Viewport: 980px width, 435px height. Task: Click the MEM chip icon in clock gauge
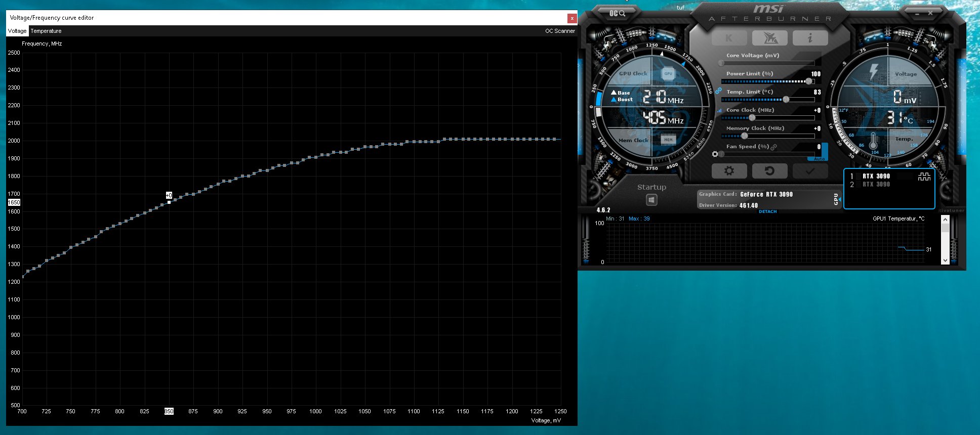pos(668,140)
